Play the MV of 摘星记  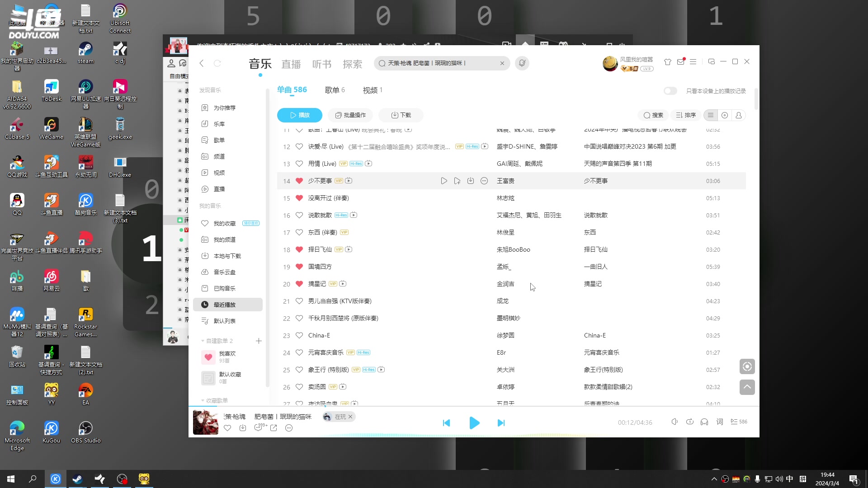342,284
